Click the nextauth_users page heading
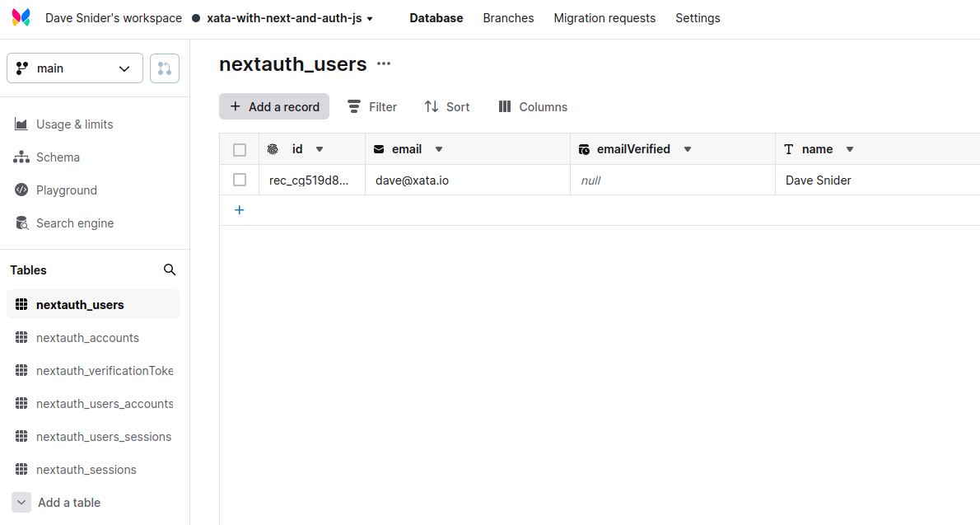This screenshot has height=525, width=980. (x=293, y=63)
